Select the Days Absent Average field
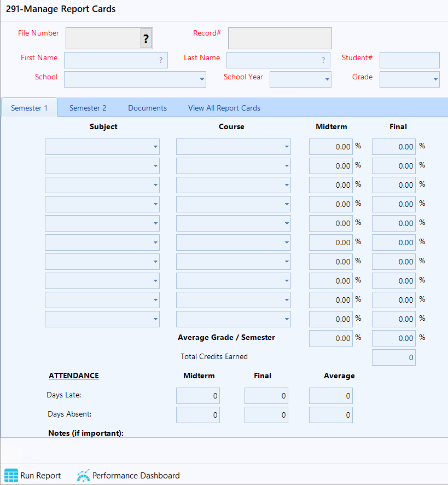The height and width of the screenshot is (485, 448). [x=331, y=415]
